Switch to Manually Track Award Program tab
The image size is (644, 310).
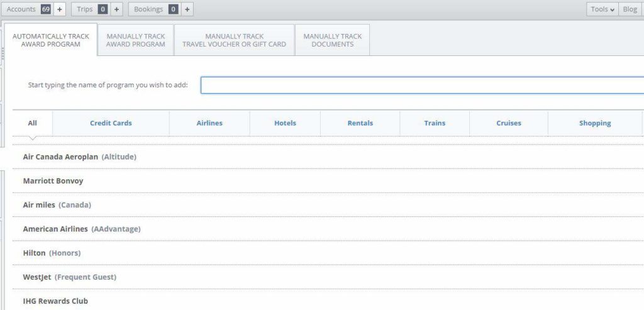click(136, 40)
